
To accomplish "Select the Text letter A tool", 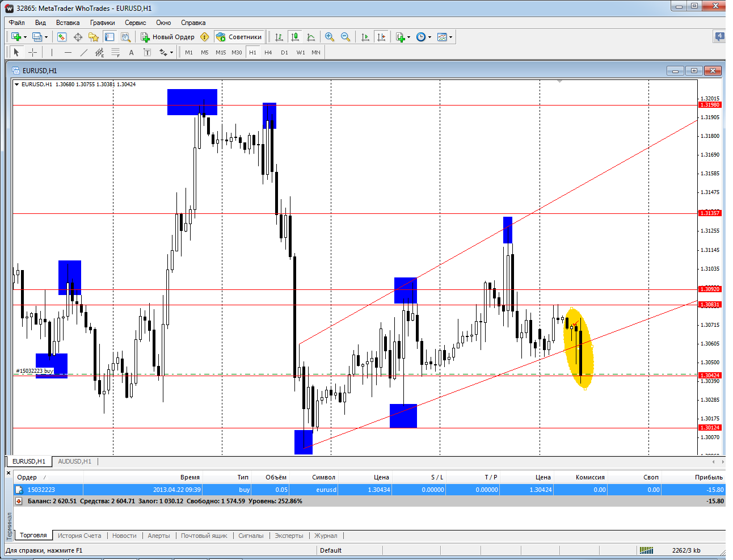I will point(131,52).
